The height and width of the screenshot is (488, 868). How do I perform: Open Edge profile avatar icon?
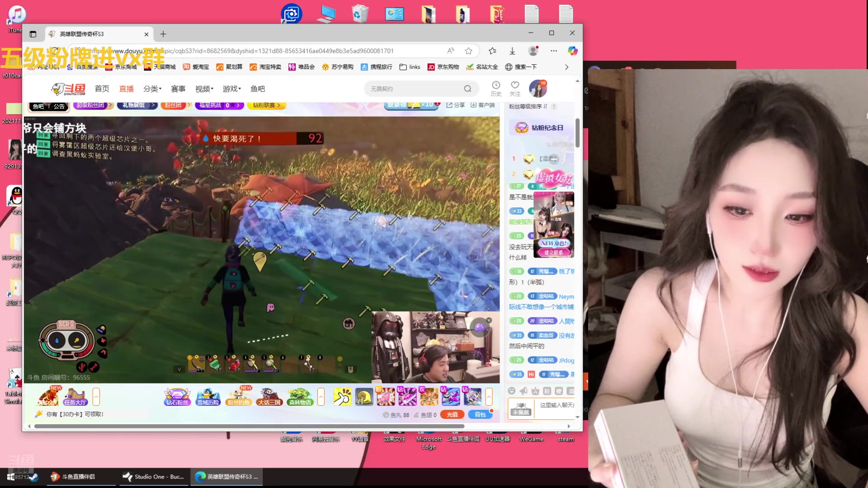tap(533, 51)
